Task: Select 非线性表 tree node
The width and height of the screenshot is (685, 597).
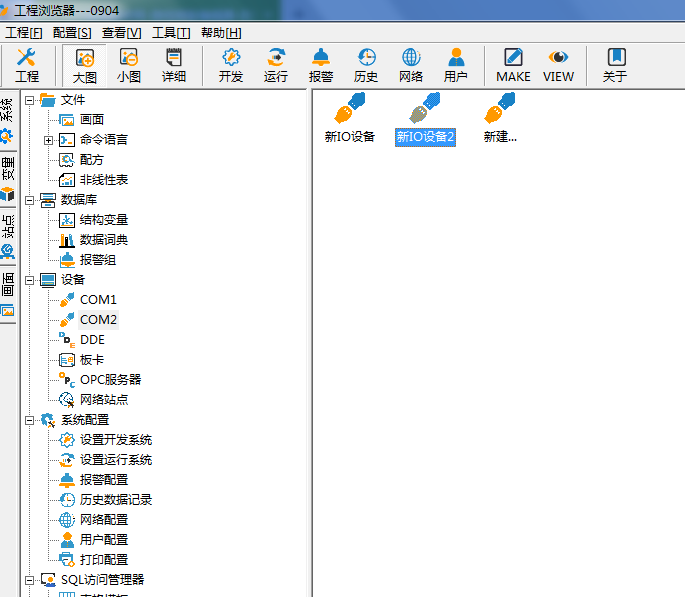Action: [104, 180]
